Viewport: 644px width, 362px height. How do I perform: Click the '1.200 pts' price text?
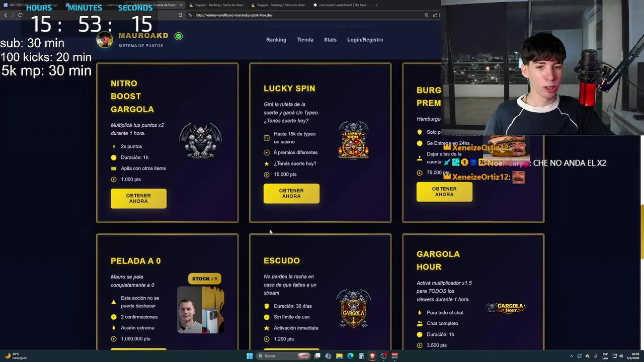(x=284, y=339)
